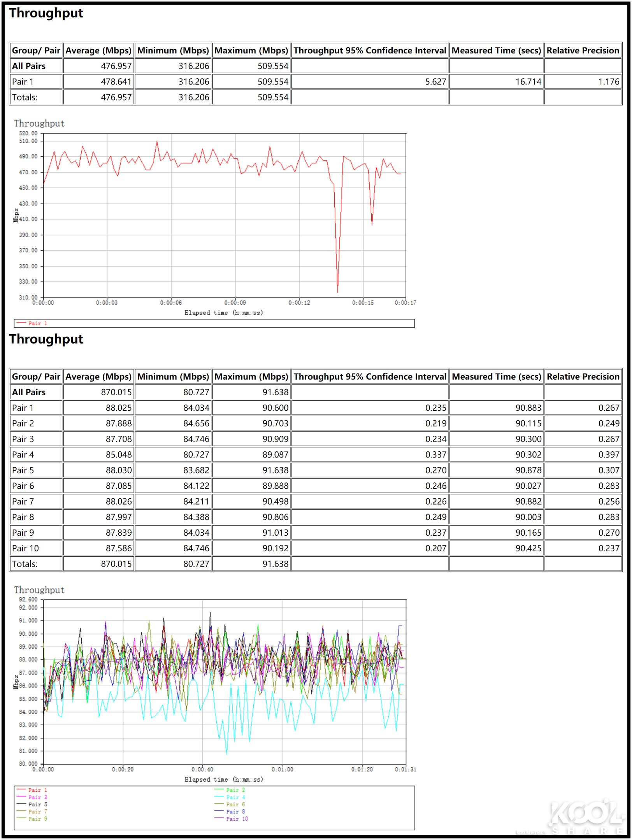The image size is (632, 840).
Task: Click 84.656 minimum for Pair 2
Action: (173, 423)
